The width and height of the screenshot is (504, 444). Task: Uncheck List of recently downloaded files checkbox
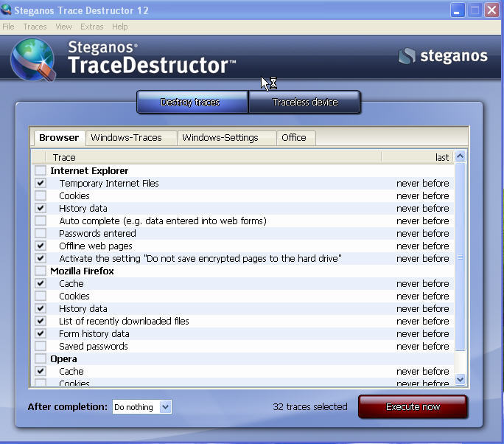pyautogui.click(x=41, y=321)
